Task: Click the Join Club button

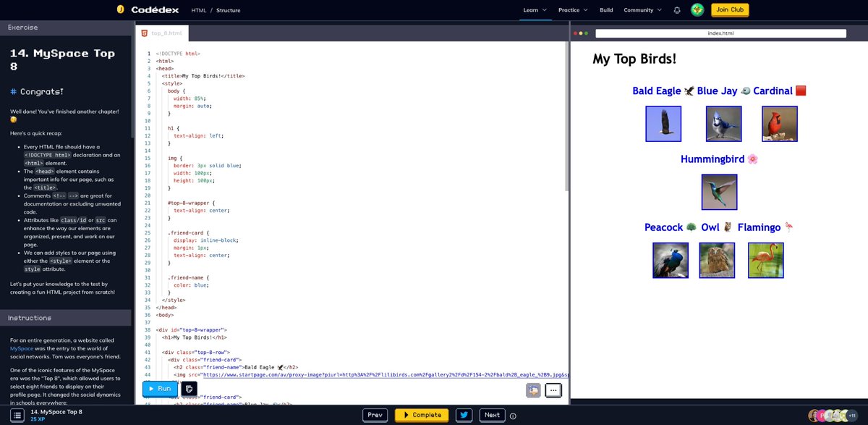Action: (729, 9)
